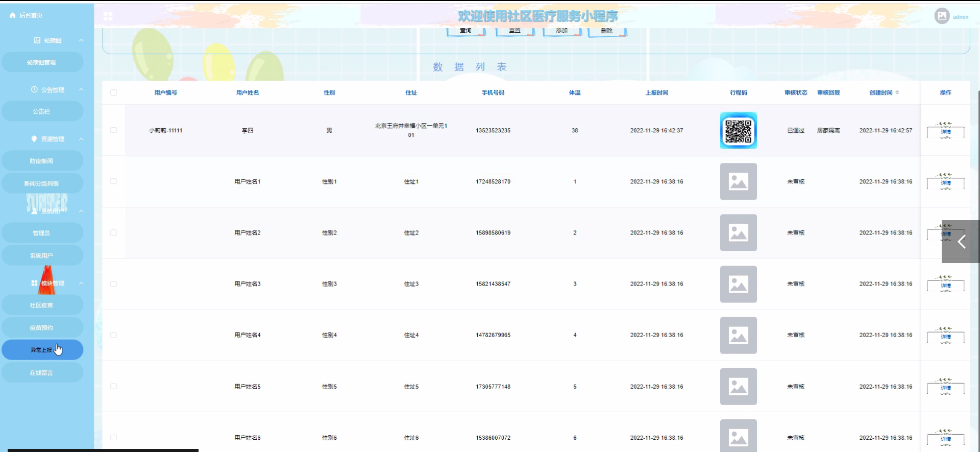Screen dimensions: 980x452
Task: Click the phone number 13523523235
Action: click(x=493, y=130)
